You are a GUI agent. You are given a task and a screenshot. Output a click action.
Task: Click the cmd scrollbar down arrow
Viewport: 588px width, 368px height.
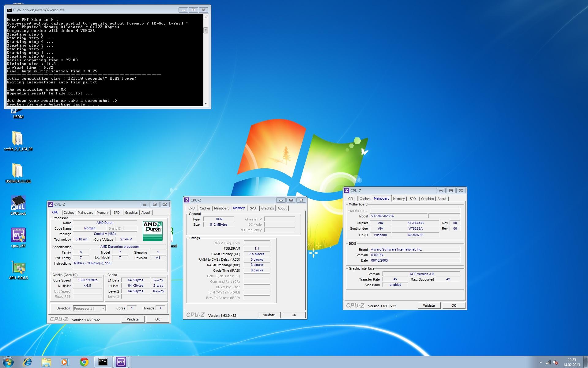(206, 104)
